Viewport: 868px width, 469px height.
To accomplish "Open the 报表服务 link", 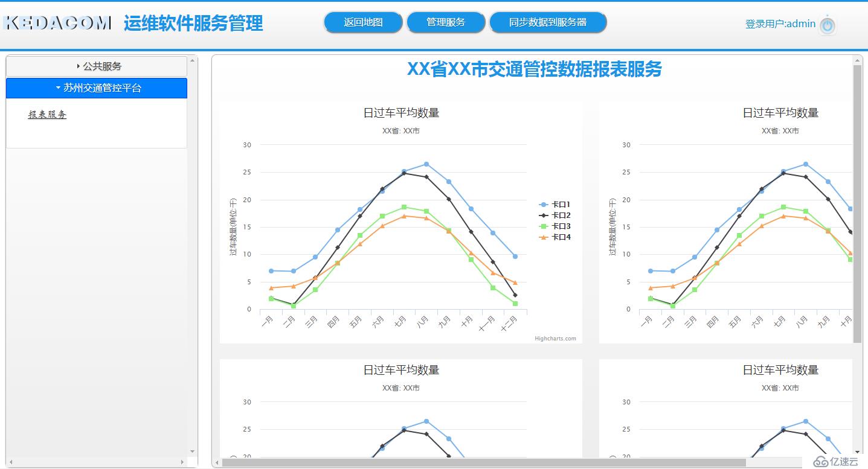I will pyautogui.click(x=47, y=115).
